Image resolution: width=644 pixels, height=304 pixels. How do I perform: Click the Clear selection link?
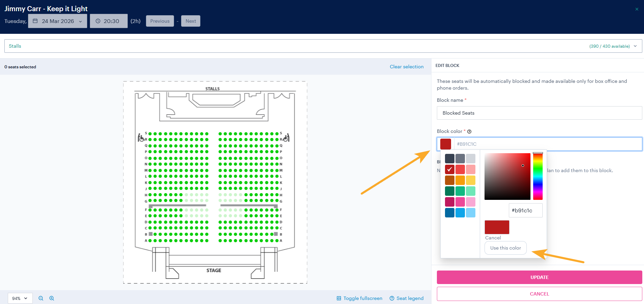click(x=406, y=67)
